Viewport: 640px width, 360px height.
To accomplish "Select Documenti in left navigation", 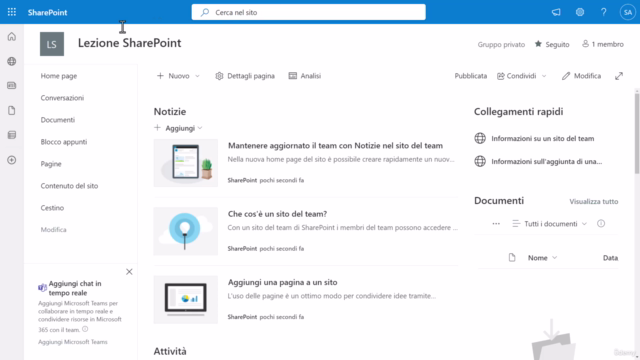I will tap(58, 120).
